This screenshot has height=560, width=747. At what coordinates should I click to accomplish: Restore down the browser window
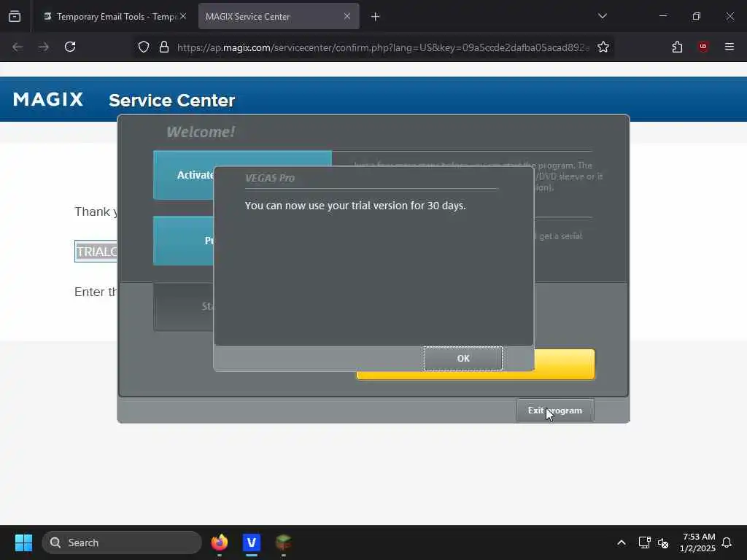click(697, 16)
